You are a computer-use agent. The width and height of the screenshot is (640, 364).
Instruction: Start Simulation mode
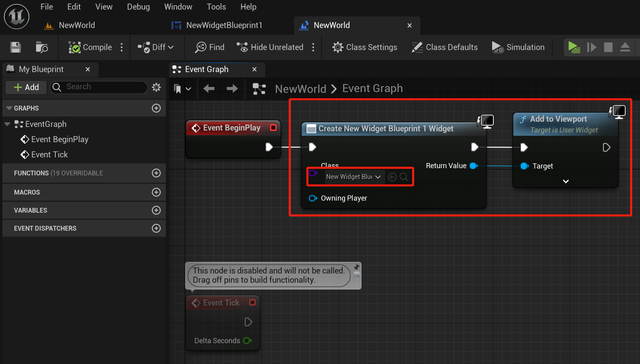pyautogui.click(x=518, y=47)
